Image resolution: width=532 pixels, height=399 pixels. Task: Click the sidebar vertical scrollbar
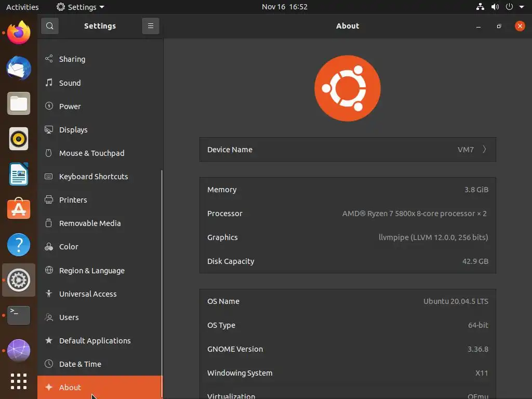(x=162, y=283)
